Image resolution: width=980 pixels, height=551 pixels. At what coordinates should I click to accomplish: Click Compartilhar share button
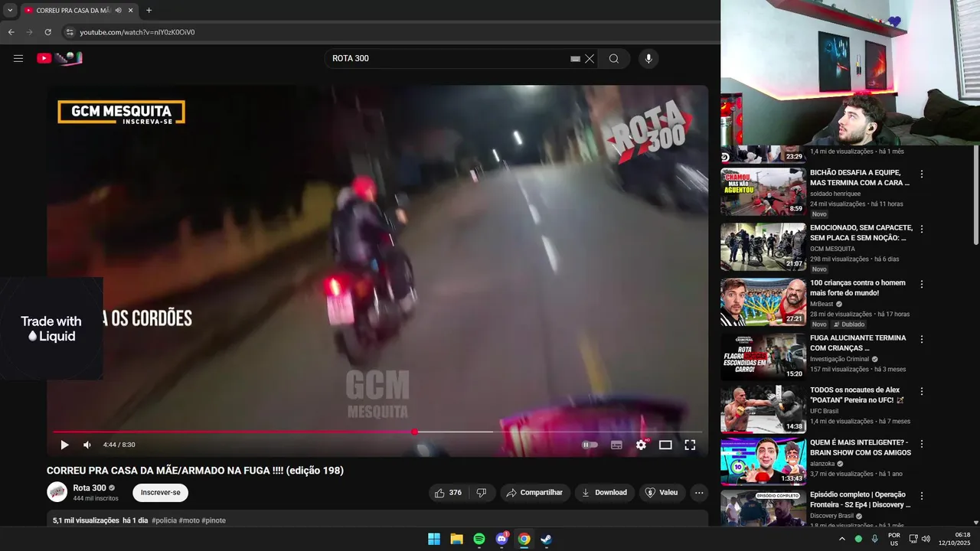[534, 493]
